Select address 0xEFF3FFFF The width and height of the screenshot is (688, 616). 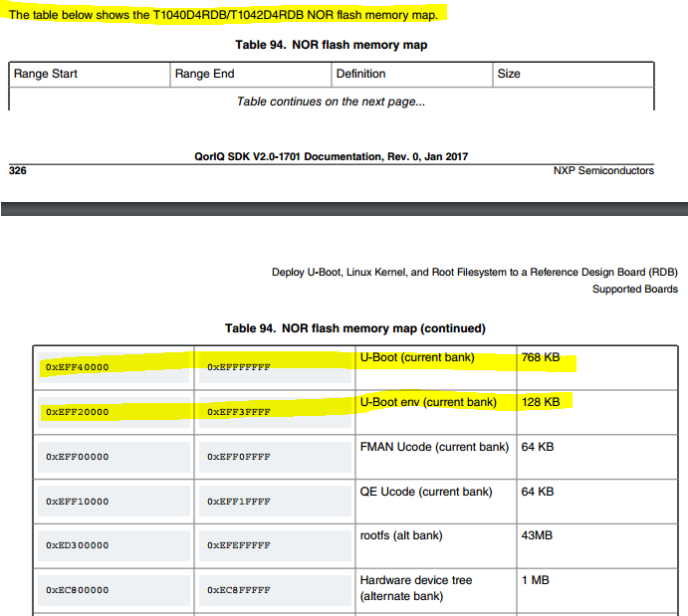(x=239, y=412)
